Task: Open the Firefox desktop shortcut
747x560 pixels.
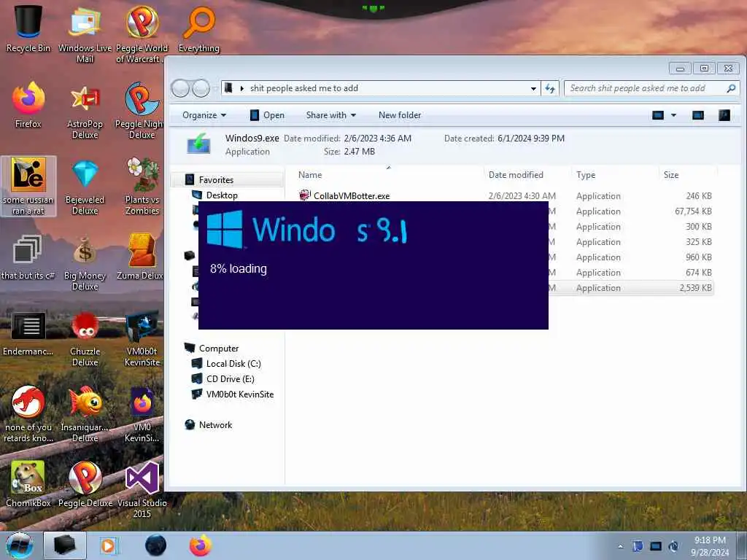Action: pyautogui.click(x=28, y=105)
